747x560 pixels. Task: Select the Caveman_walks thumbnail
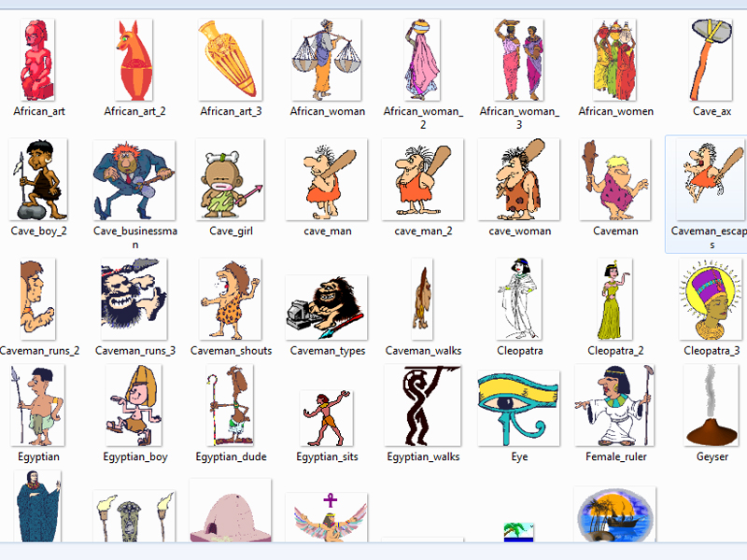[x=423, y=299]
